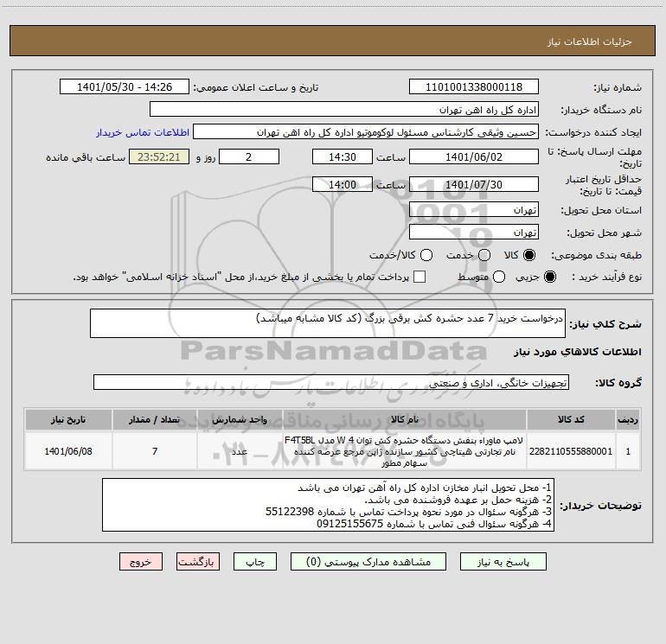The height and width of the screenshot is (644, 666).
Task: Click the row number cell 1
Action: [x=628, y=451]
